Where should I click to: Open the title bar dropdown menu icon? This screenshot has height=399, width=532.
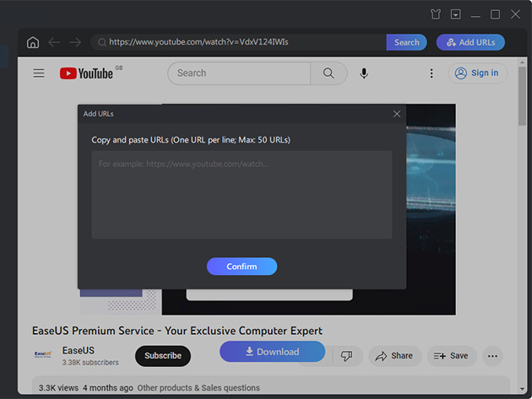tap(456, 14)
